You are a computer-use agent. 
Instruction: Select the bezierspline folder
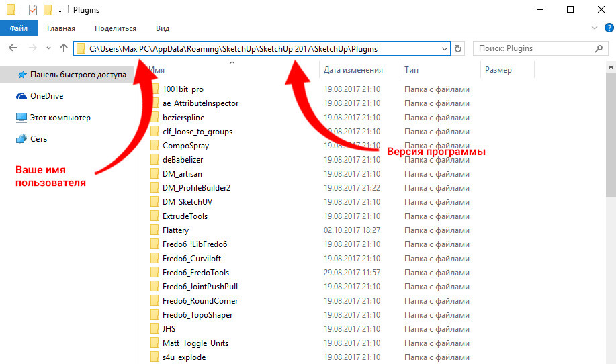click(183, 118)
